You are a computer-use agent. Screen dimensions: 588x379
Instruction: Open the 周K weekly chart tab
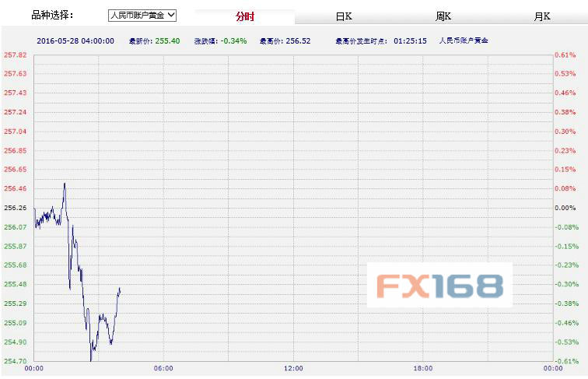(x=443, y=16)
